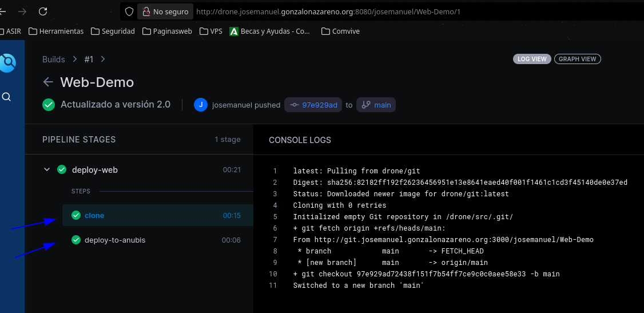Open the Becas y Ayudas bookmark
644x313 pixels.
pos(269,31)
